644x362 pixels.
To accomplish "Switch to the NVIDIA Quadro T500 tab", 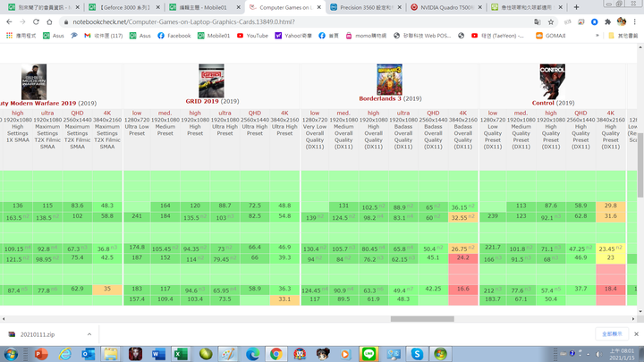I will point(446,7).
